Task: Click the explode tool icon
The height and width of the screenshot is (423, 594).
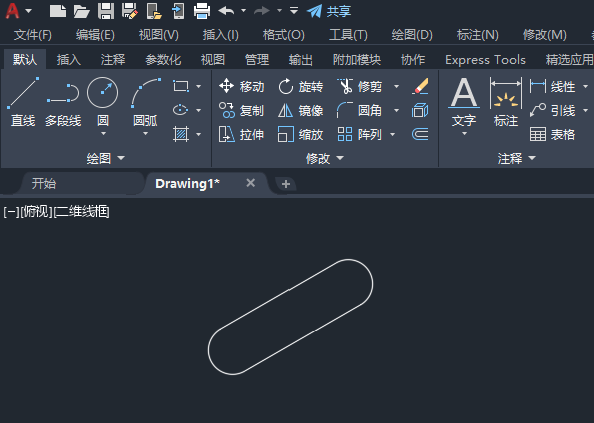Action: pos(420,111)
